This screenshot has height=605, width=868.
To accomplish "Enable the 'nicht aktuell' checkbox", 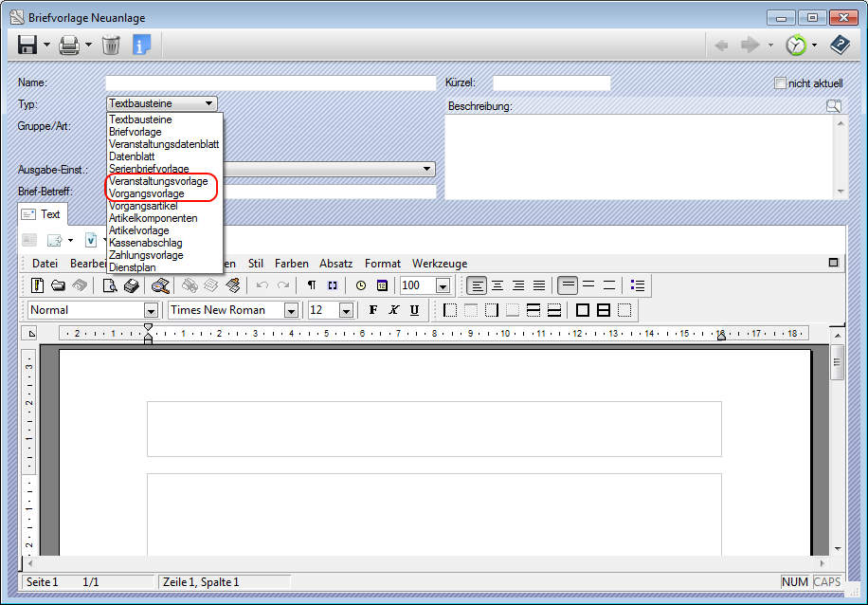I will pyautogui.click(x=781, y=83).
